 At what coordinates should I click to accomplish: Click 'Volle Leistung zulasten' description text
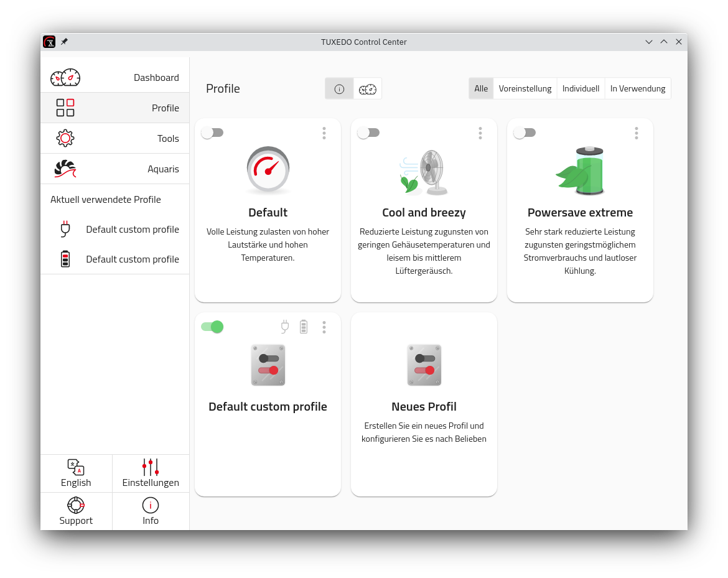tap(268, 245)
